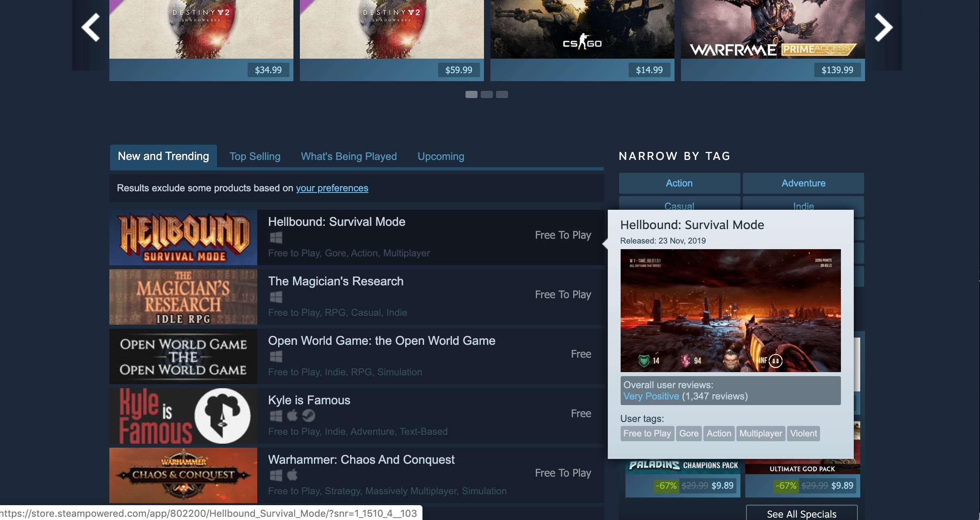980x520 pixels.
Task: Open the your preferences link
Action: (332, 187)
